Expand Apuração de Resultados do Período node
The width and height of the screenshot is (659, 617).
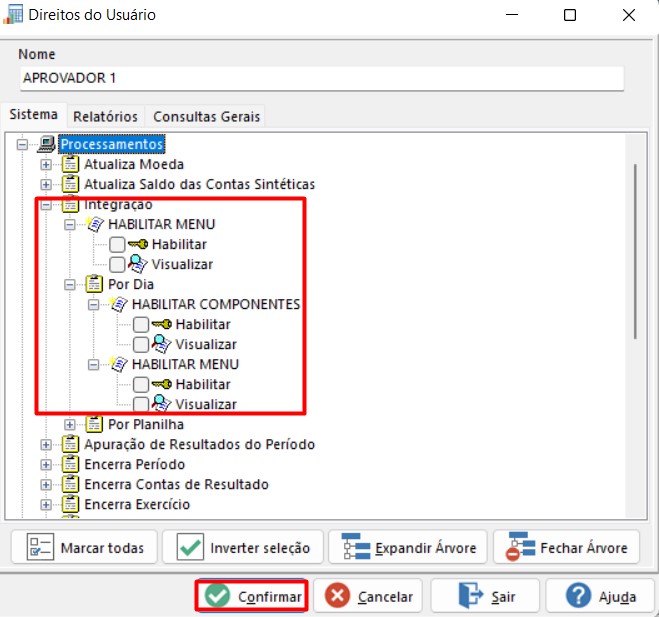(x=46, y=445)
